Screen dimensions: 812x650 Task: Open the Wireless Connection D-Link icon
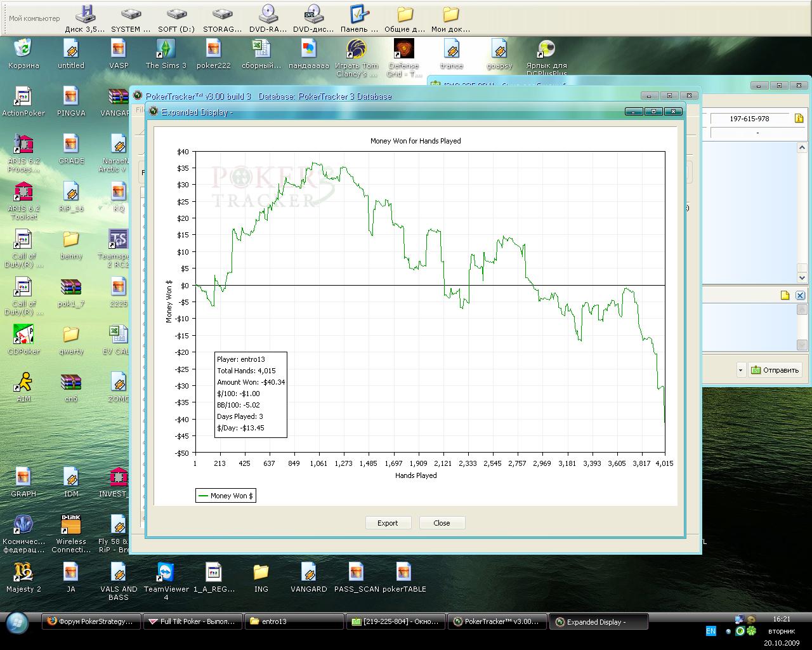point(71,534)
